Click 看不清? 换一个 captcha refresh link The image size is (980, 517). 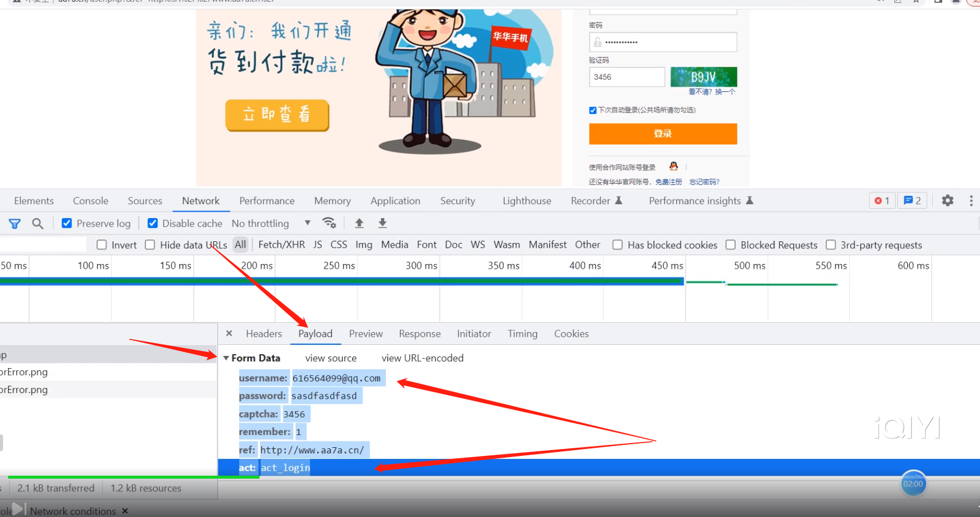pos(712,92)
